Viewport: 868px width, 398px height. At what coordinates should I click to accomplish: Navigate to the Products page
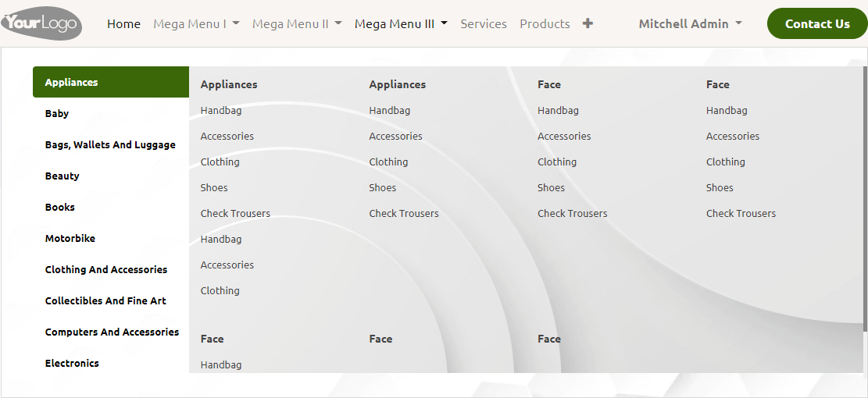tap(545, 24)
